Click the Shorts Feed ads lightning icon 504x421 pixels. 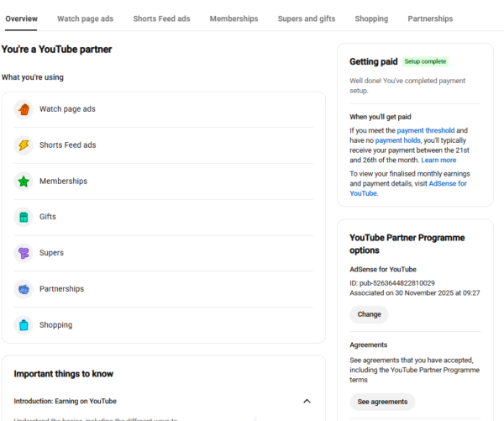click(24, 145)
